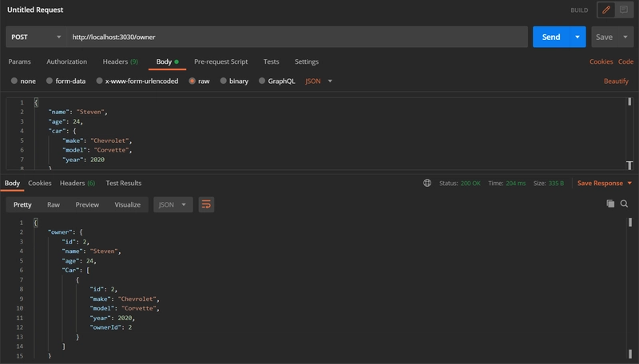Select the form-data radio button

50,81
